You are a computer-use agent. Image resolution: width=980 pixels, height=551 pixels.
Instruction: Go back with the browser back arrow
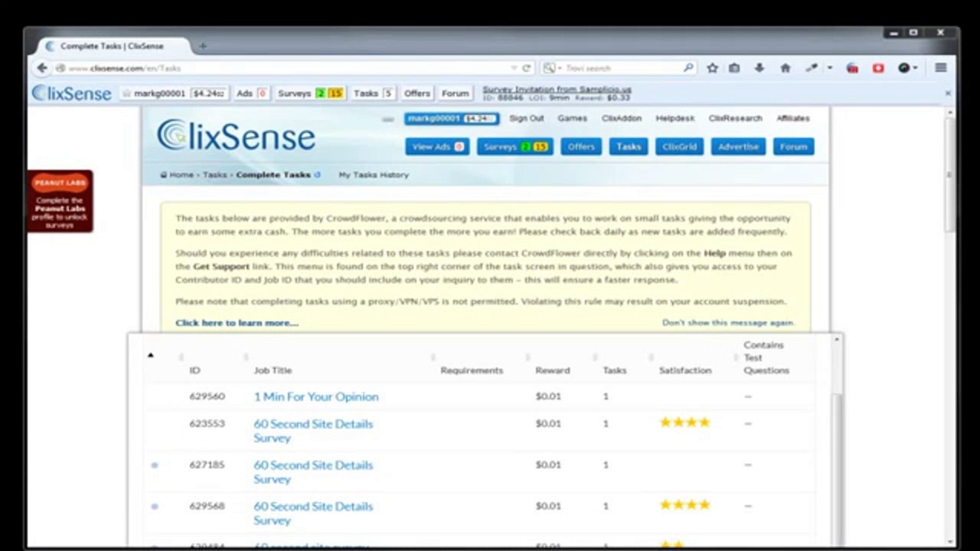pos(42,68)
